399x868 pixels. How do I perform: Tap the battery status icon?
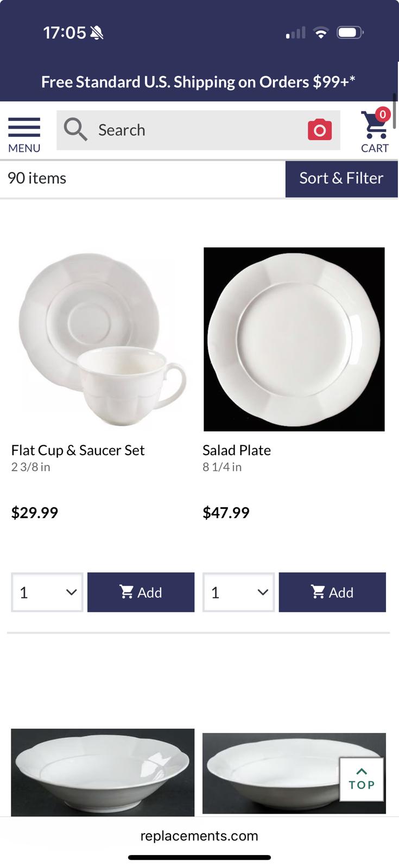(x=350, y=33)
